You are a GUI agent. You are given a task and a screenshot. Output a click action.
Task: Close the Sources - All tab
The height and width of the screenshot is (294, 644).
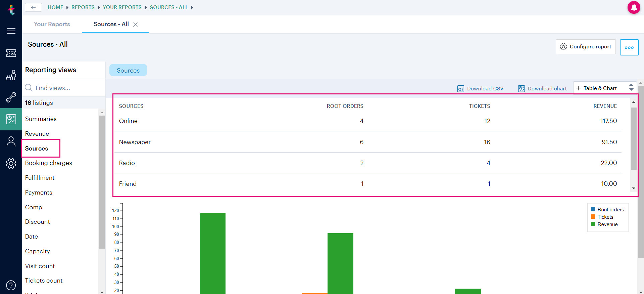click(136, 25)
